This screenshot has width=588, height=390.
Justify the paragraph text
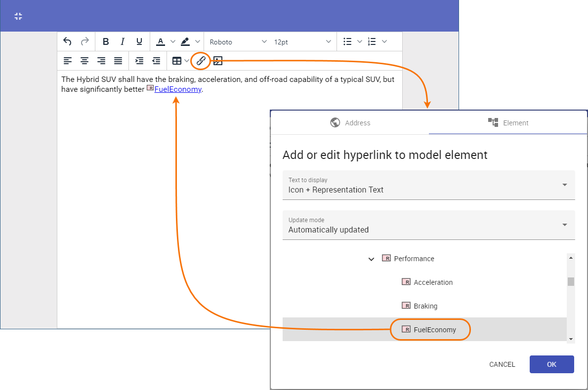point(118,61)
